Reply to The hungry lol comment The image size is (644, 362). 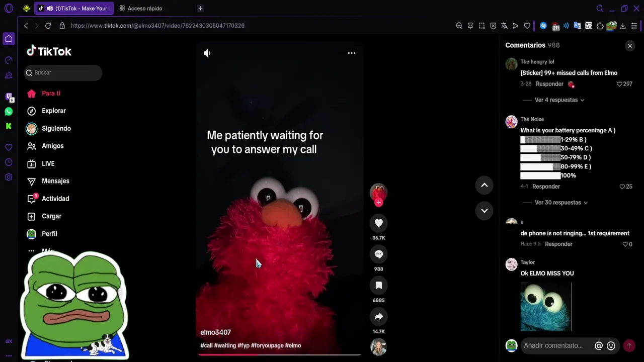(x=549, y=84)
